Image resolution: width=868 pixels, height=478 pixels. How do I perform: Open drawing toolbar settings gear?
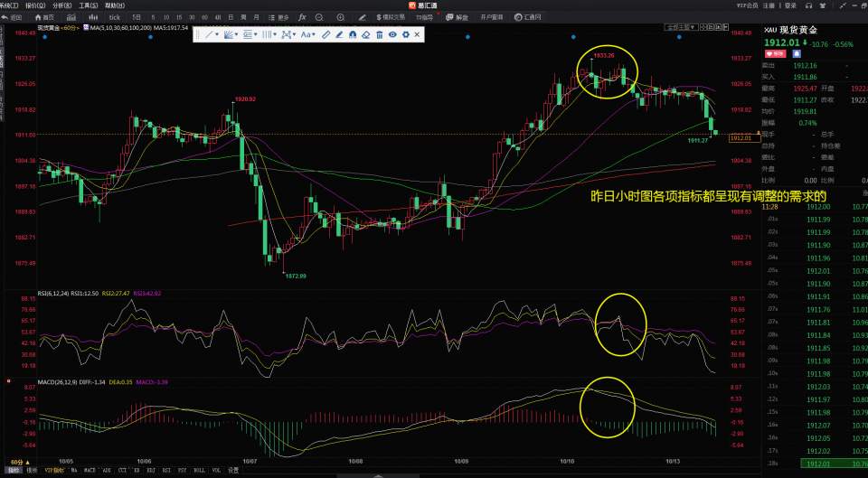click(x=406, y=34)
